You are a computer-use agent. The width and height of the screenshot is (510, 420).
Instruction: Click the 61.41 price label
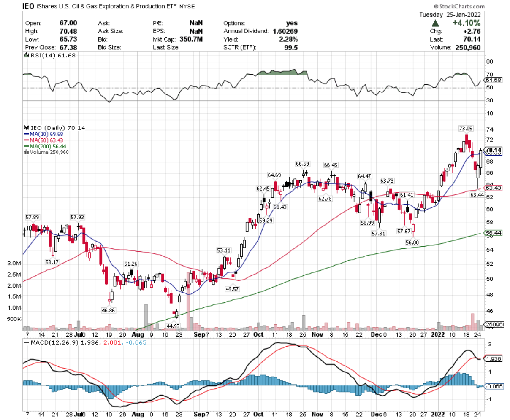[x=407, y=195]
